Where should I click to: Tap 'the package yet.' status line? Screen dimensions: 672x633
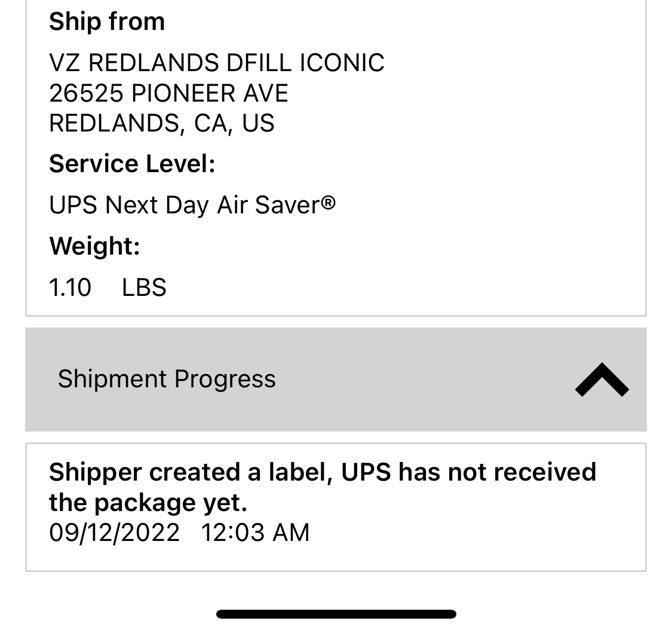148,503
